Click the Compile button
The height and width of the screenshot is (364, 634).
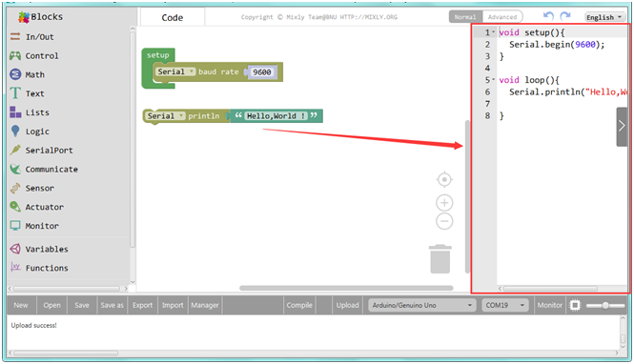tap(299, 305)
